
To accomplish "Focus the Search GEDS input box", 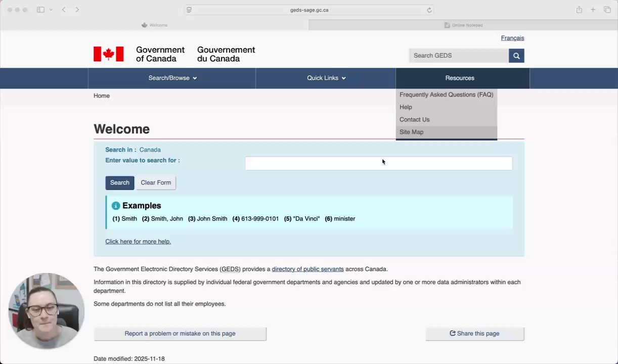I will tap(459, 56).
